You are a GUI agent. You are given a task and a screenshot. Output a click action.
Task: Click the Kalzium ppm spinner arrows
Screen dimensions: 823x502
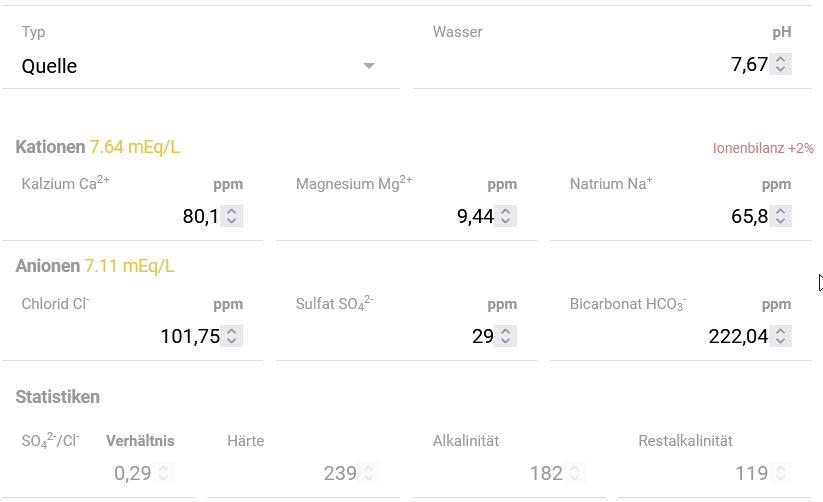tap(232, 216)
